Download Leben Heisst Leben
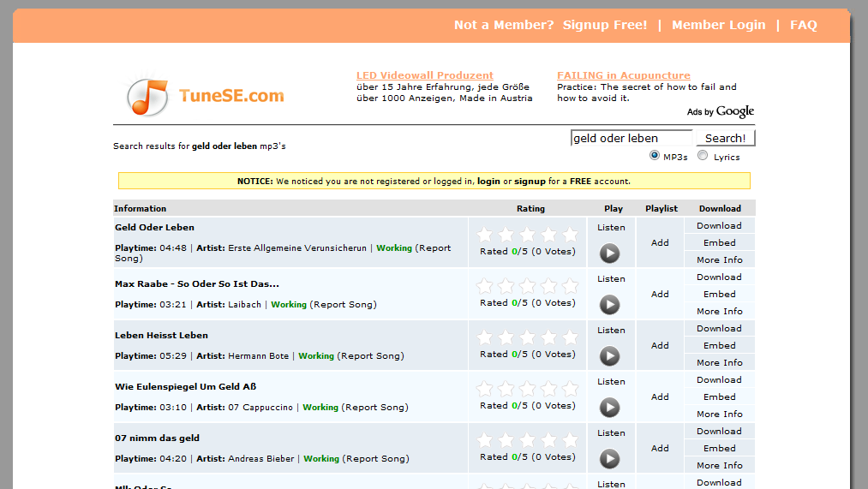This screenshot has height=489, width=868. pos(719,329)
